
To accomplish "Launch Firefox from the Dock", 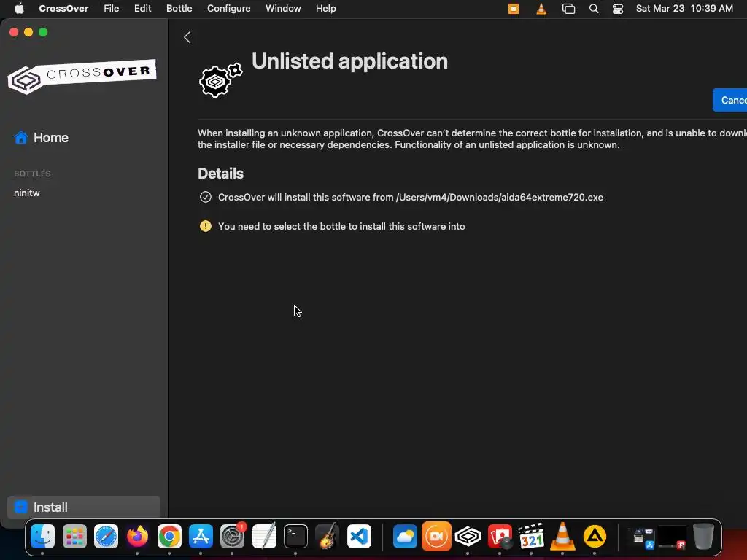I will click(x=137, y=537).
